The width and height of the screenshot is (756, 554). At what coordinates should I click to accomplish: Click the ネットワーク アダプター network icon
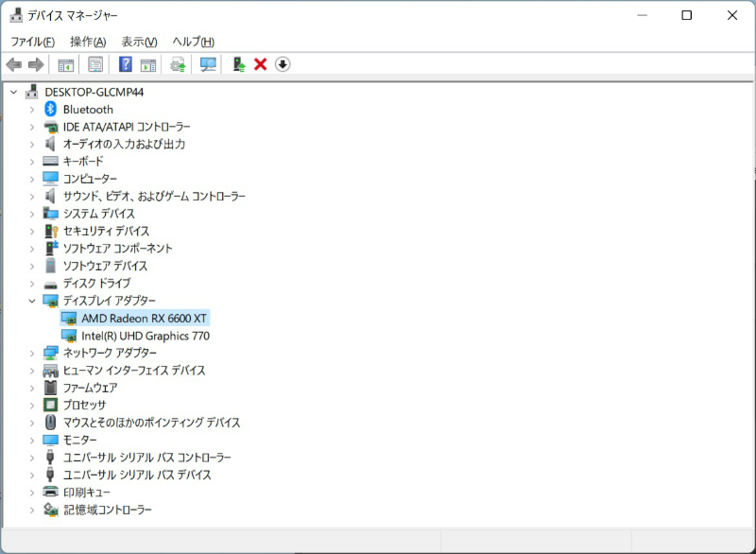[x=51, y=353]
